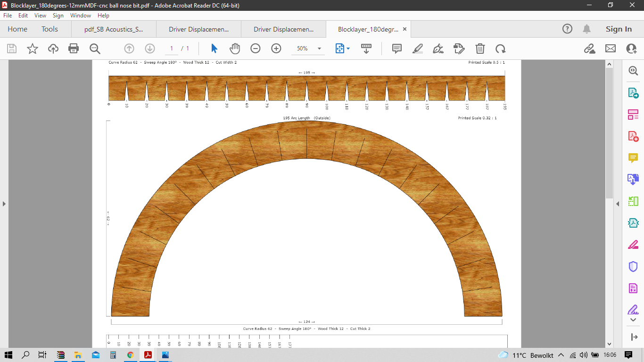Expand left navigation pane arrow

click(4, 204)
